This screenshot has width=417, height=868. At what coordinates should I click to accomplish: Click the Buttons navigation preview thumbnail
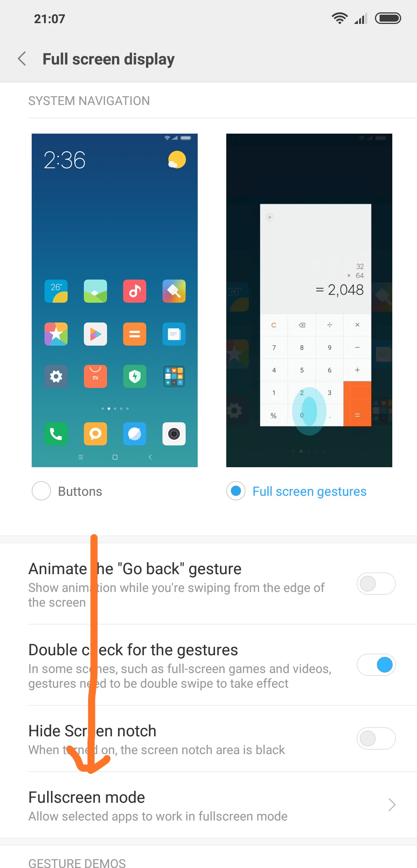click(x=115, y=300)
